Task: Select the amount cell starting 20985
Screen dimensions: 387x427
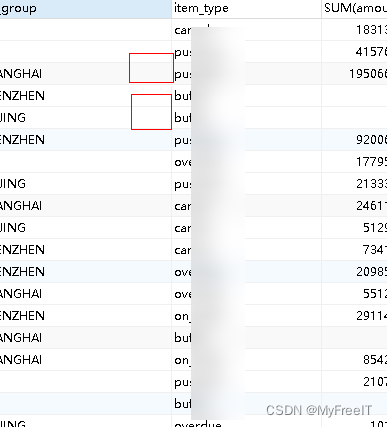Action: click(354, 272)
